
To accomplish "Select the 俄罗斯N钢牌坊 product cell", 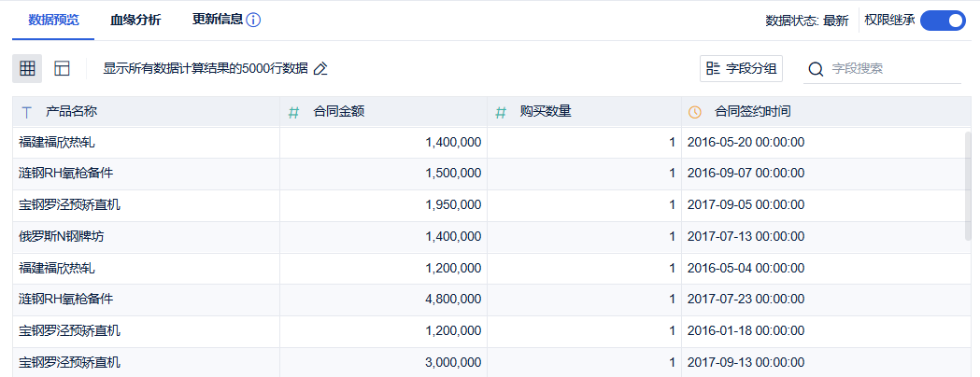I will pos(62,237).
